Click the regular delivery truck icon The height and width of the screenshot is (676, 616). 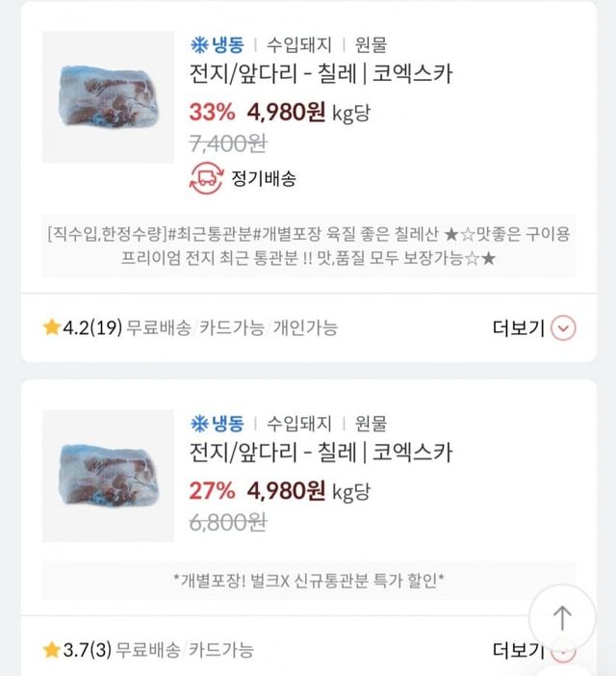coord(204,178)
